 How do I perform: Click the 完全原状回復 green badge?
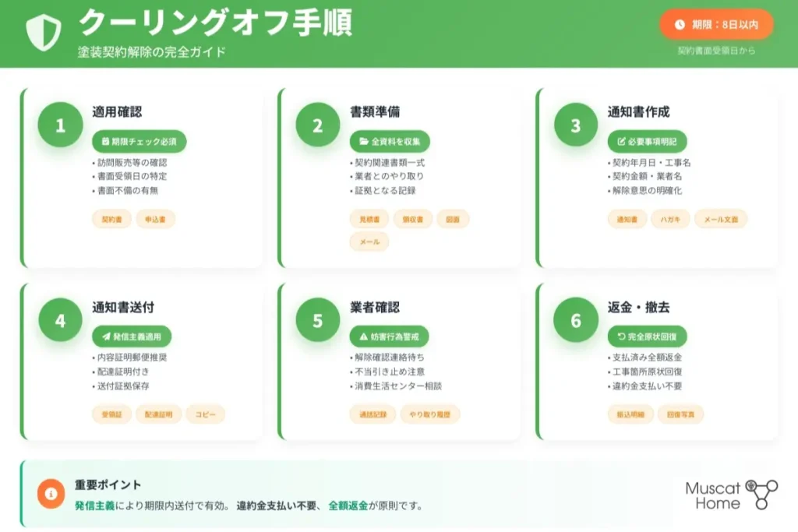tap(647, 336)
